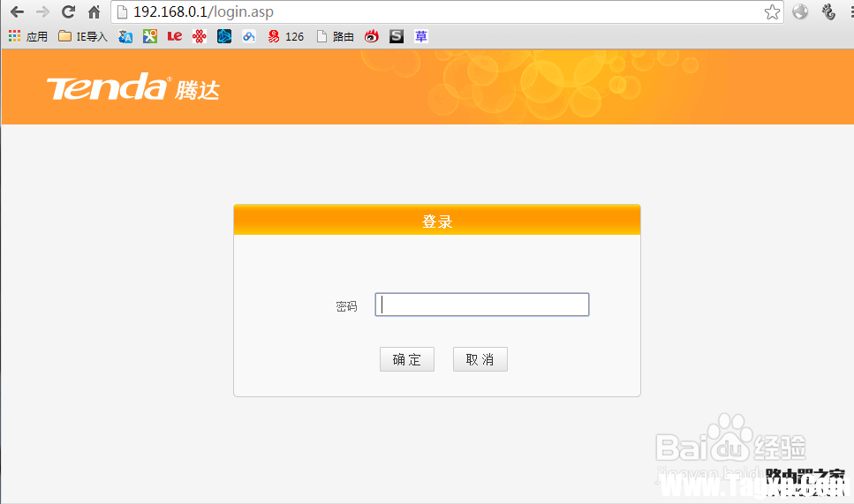
Task: Open the Le bookmark
Action: 175,36
